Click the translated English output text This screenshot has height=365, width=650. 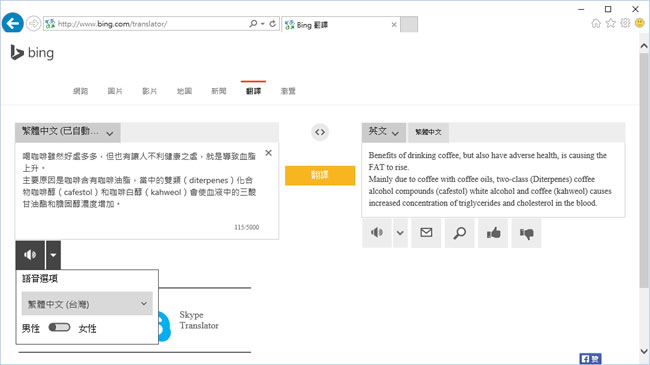coord(490,179)
